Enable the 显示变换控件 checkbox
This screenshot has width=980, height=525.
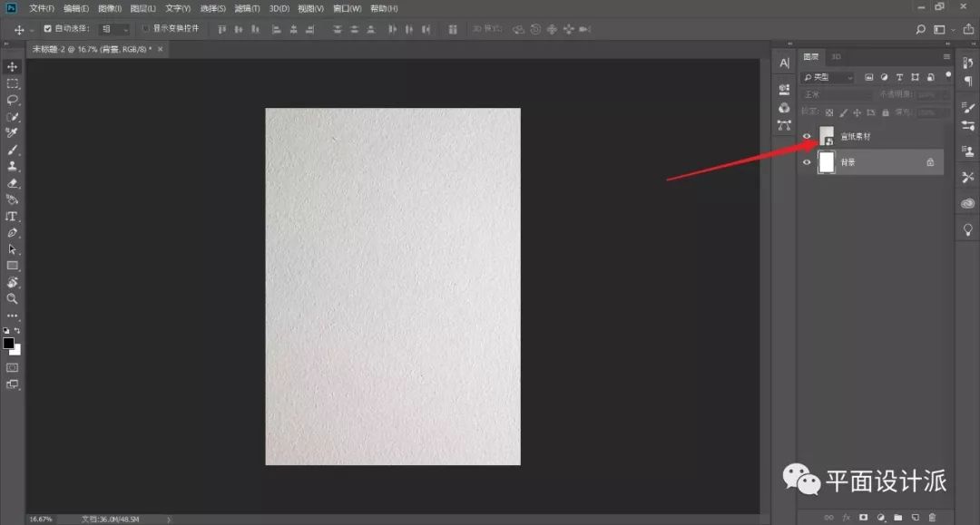click(x=145, y=29)
